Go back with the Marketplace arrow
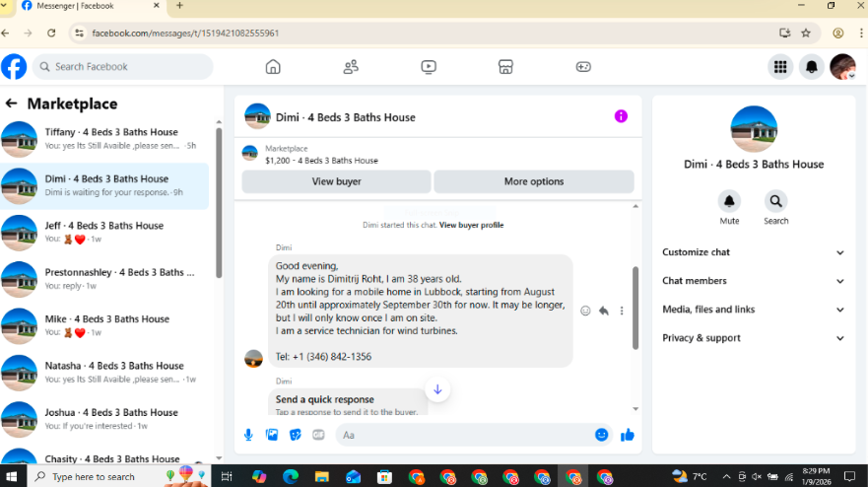This screenshot has width=868, height=487. click(11, 104)
